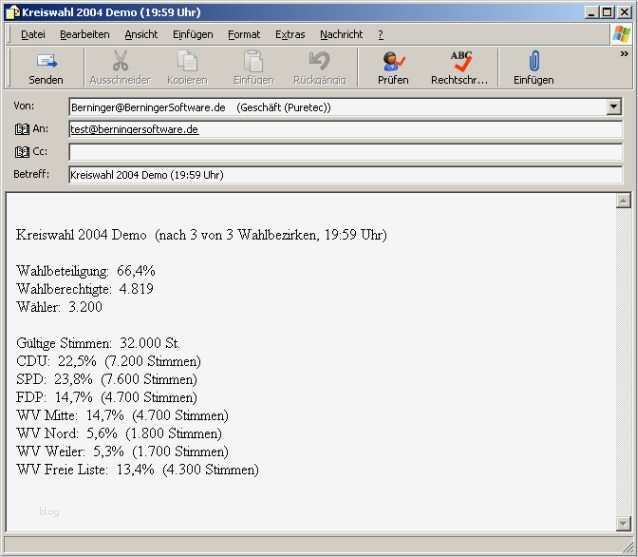Open the Datei menu
638x557 pixels.
point(33,35)
